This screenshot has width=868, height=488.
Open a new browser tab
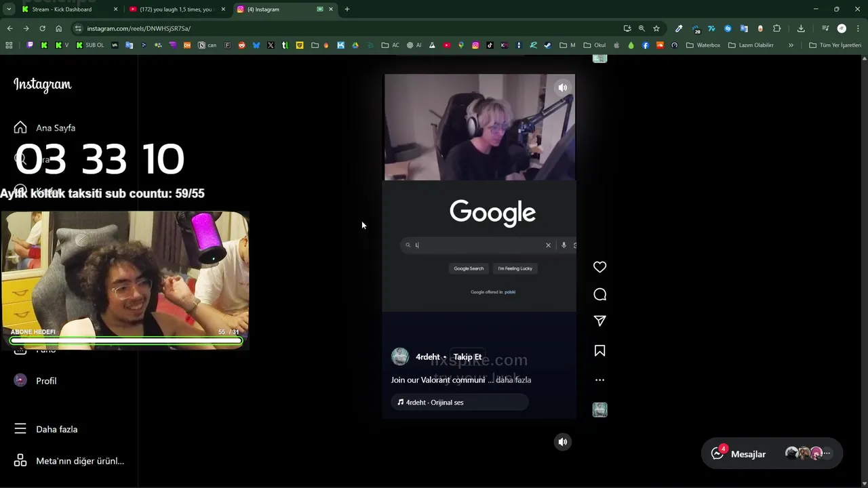tap(347, 9)
